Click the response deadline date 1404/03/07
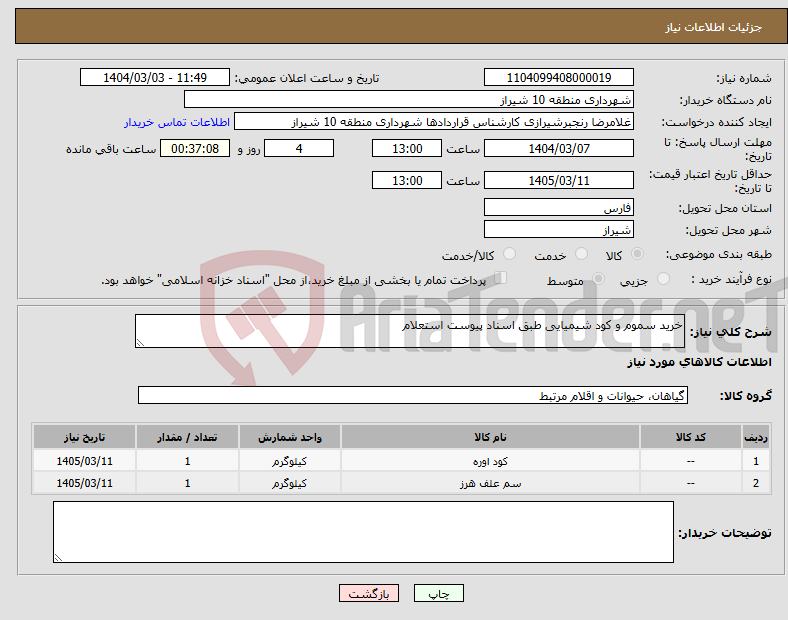This screenshot has height=620, width=788. 558,148
